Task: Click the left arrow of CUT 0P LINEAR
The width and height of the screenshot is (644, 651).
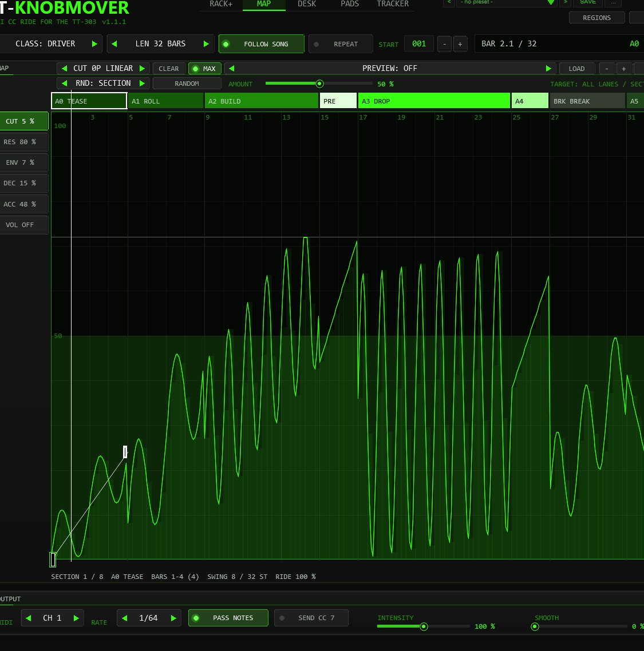Action: [x=64, y=69]
